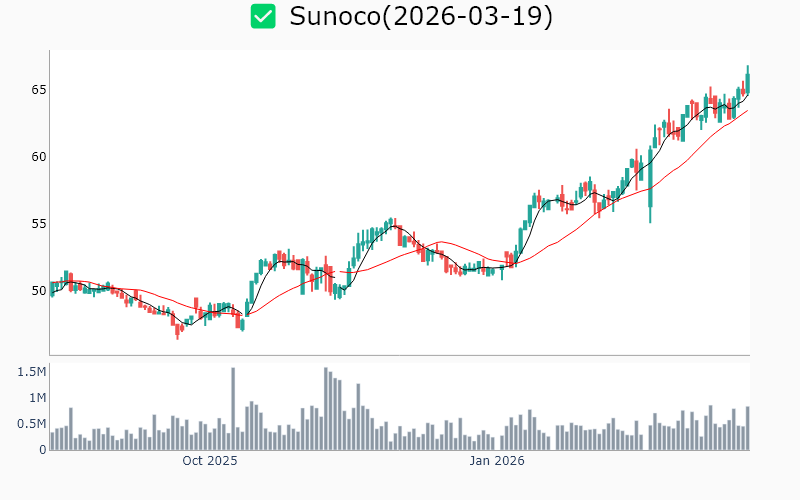The image size is (800, 500).
Task: Click the leftmost volume bar
Action: (52, 440)
